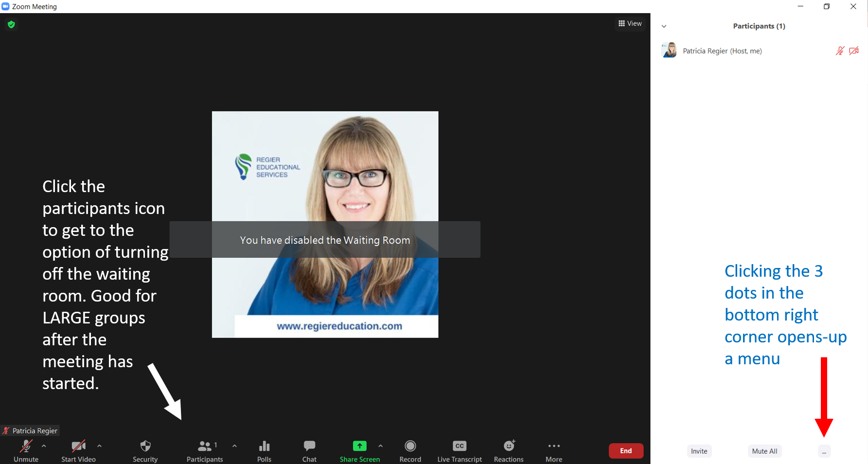Click the Waiting Room disabled notification
Screen dimensions: 868x464
(x=325, y=240)
